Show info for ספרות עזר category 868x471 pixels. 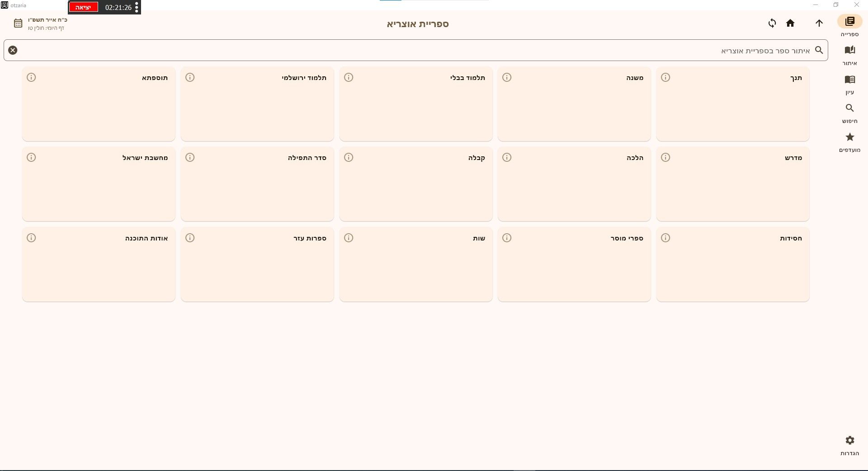pos(190,238)
